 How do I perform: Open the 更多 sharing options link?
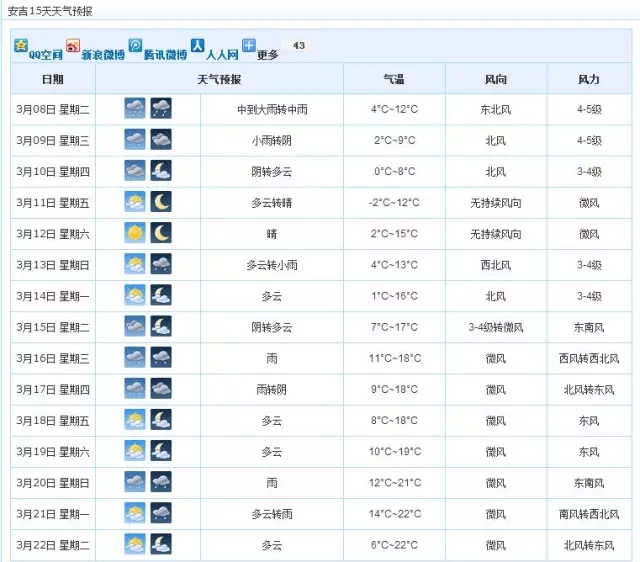tap(268, 55)
